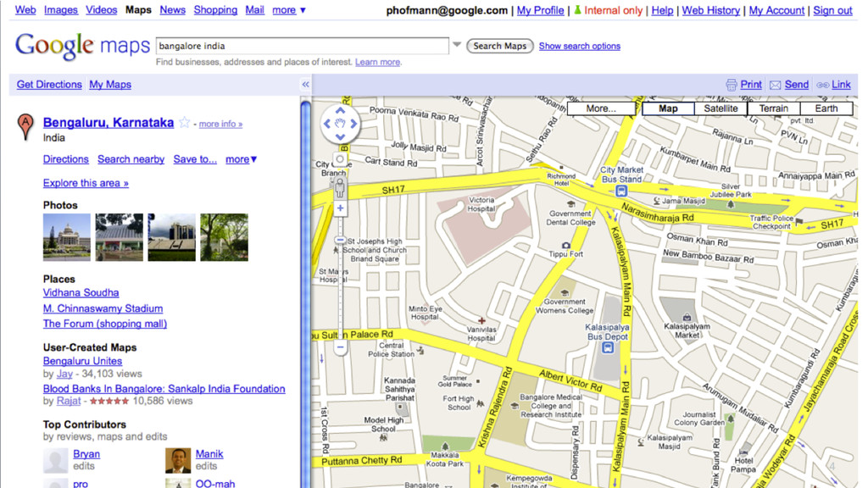Image resolution: width=868 pixels, height=488 pixels.
Task: Click the Vanivilas Hospital cross icon
Action: tap(481, 320)
